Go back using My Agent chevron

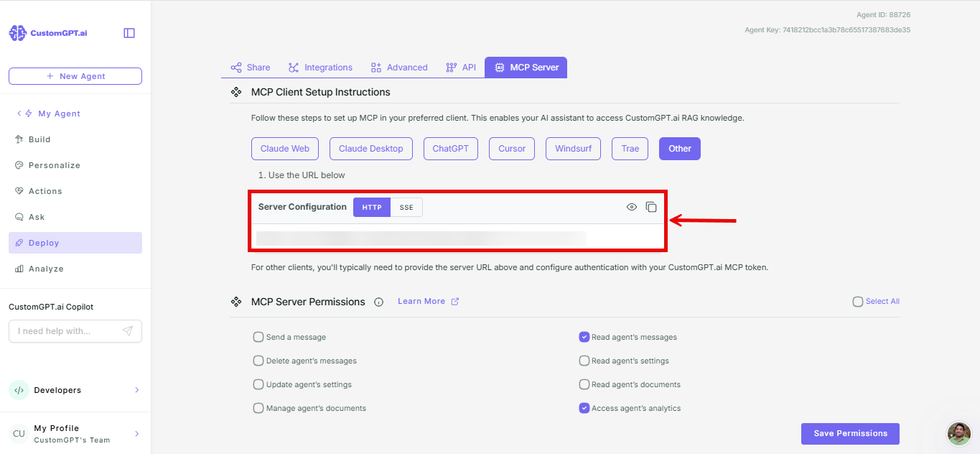pos(19,114)
